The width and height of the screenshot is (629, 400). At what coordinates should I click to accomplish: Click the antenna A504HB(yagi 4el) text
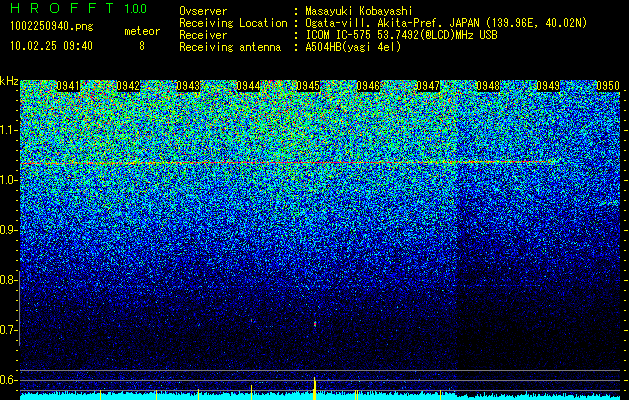[x=353, y=47]
